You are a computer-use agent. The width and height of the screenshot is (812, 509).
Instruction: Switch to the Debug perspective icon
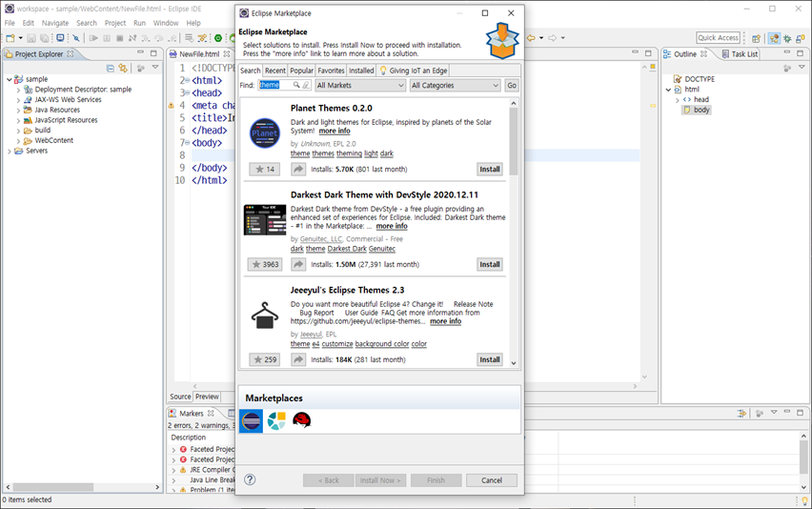point(787,38)
